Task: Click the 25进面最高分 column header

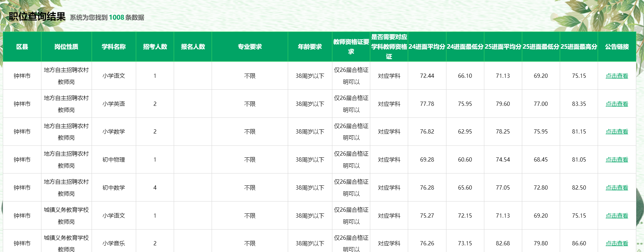Action: [x=579, y=47]
